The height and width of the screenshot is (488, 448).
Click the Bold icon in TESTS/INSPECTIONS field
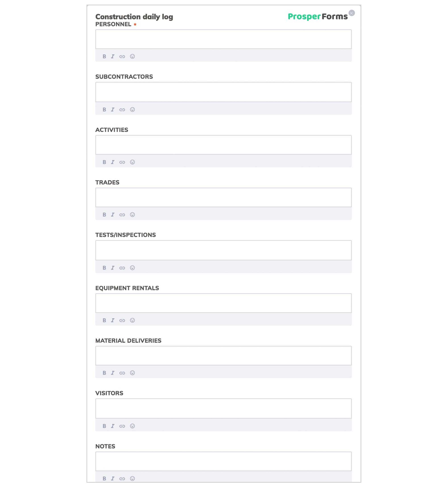click(105, 267)
